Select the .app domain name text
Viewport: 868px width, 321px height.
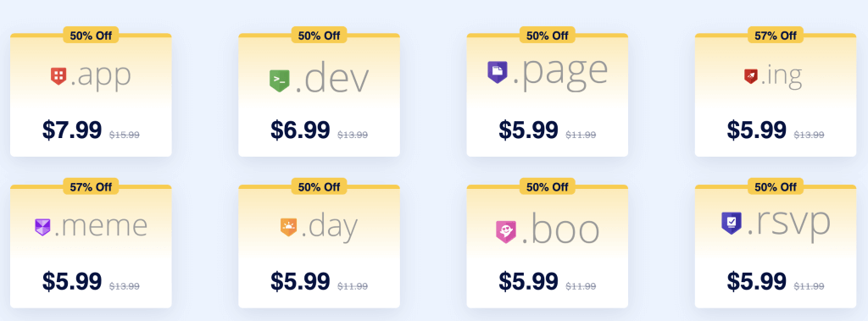click(x=100, y=75)
